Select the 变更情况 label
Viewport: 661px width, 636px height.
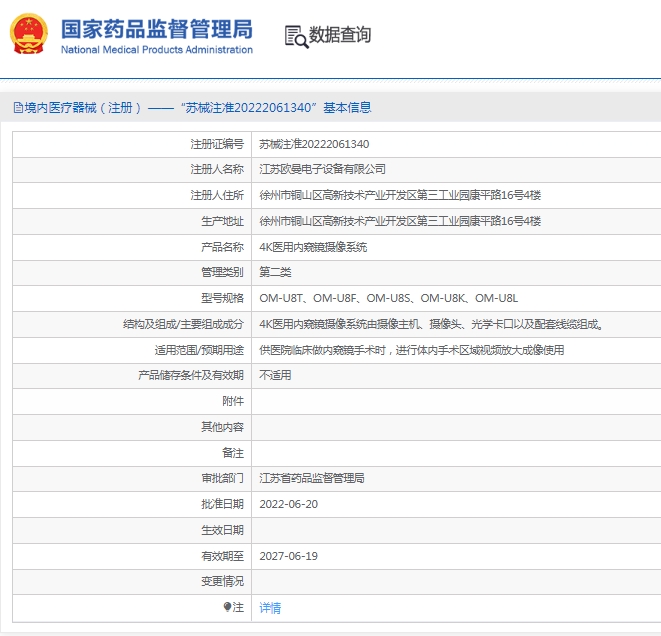[222, 582]
